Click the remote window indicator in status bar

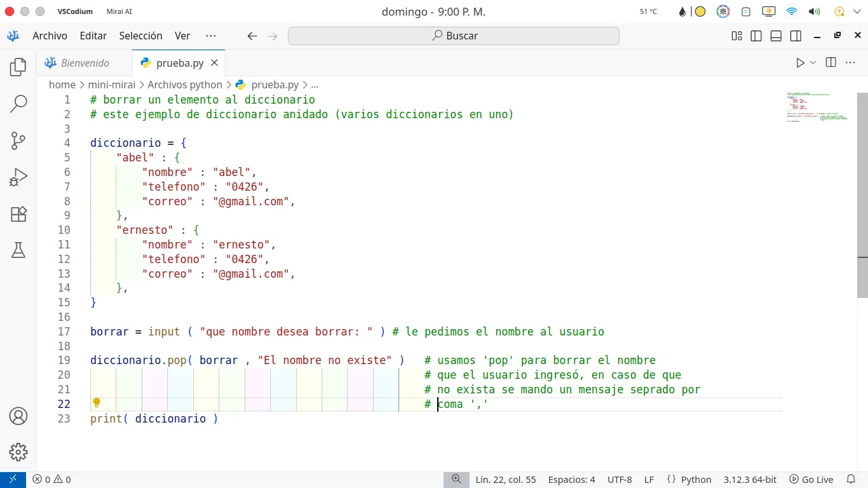13,480
